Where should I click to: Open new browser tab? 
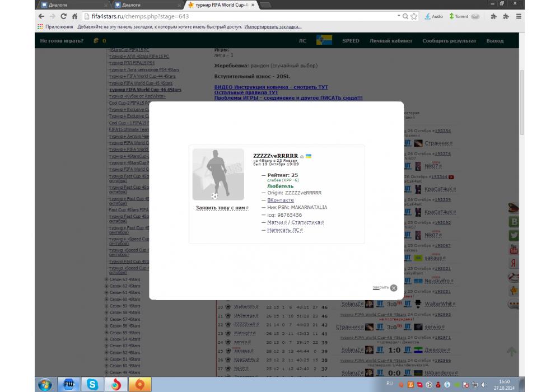tap(265, 5)
